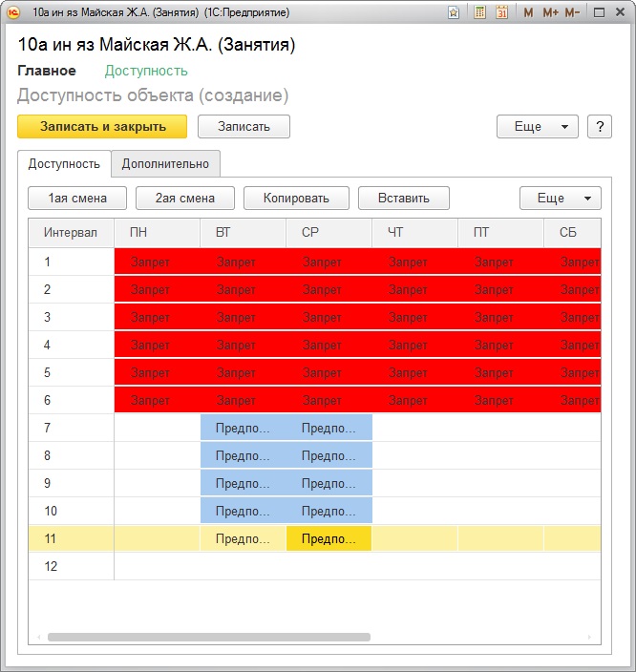Select interval row number 2
The height and width of the screenshot is (672, 636).
point(72,290)
